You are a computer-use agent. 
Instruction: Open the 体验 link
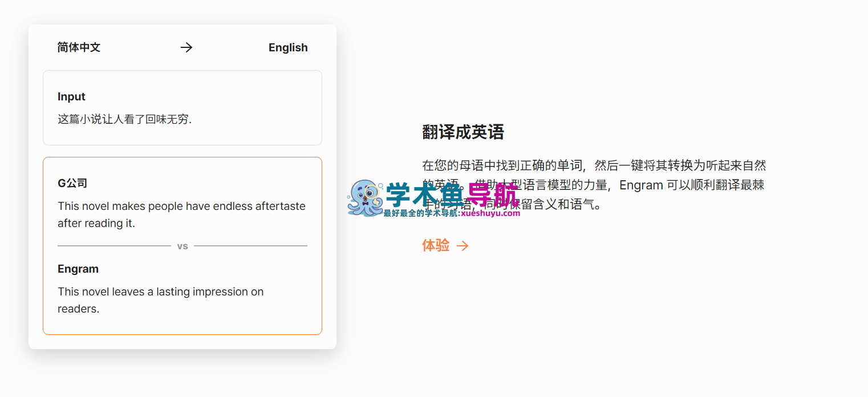pos(445,245)
